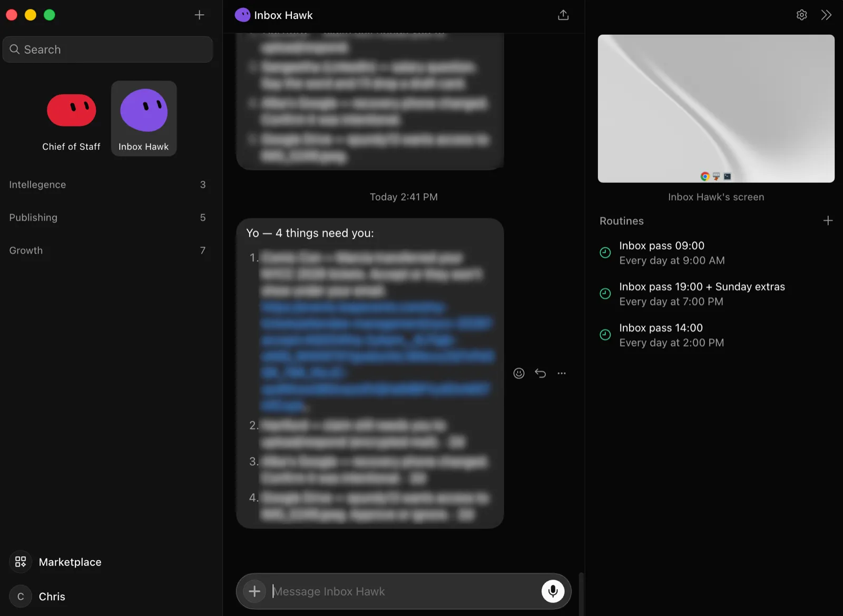Viewport: 843px width, 616px height.
Task: Click the Chrome icon in the screen preview dock
Action: coord(704,177)
